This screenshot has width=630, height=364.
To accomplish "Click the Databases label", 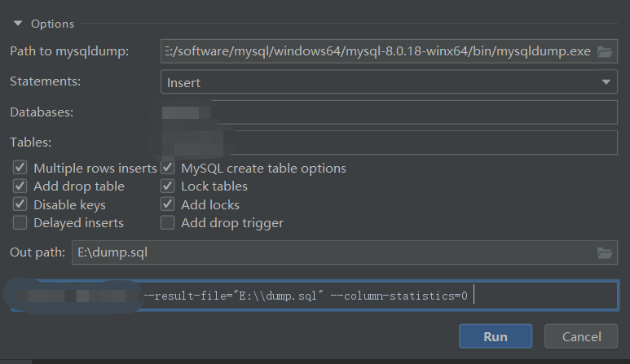I will tap(42, 112).
